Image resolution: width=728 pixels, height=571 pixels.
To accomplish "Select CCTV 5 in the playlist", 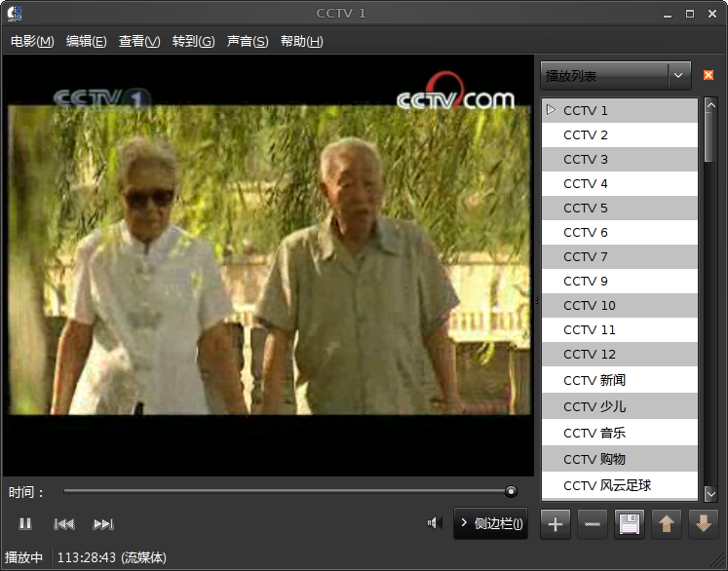I will point(620,208).
